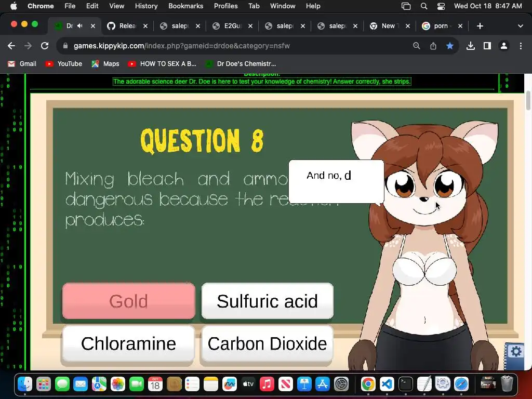Open the Window menu

point(283,6)
